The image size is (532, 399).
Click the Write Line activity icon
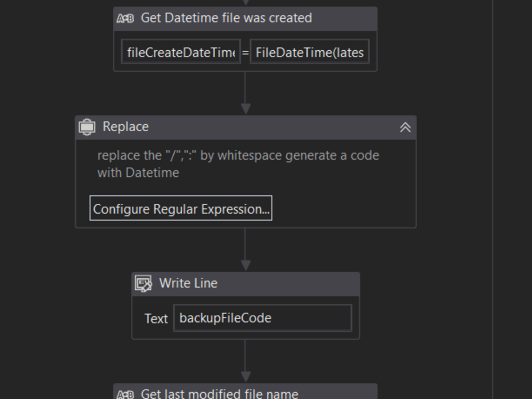pyautogui.click(x=143, y=284)
